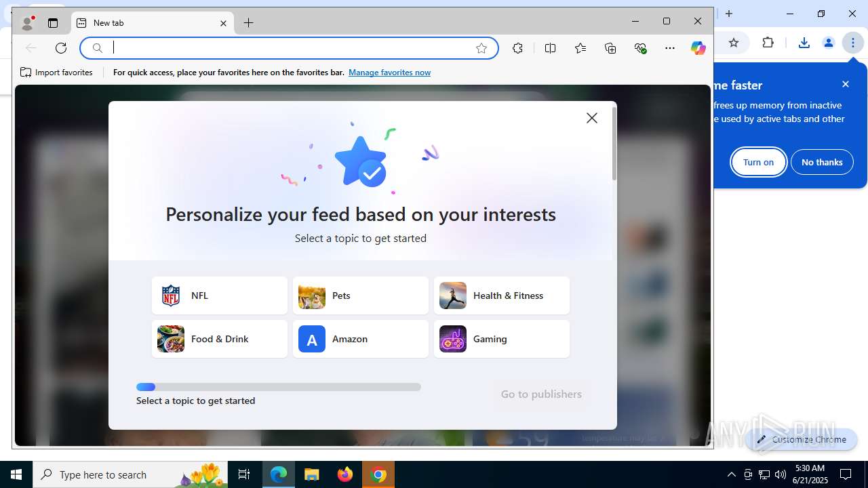Open the Edge Collections icon
Viewport: 868px width, 488px height.
[610, 48]
